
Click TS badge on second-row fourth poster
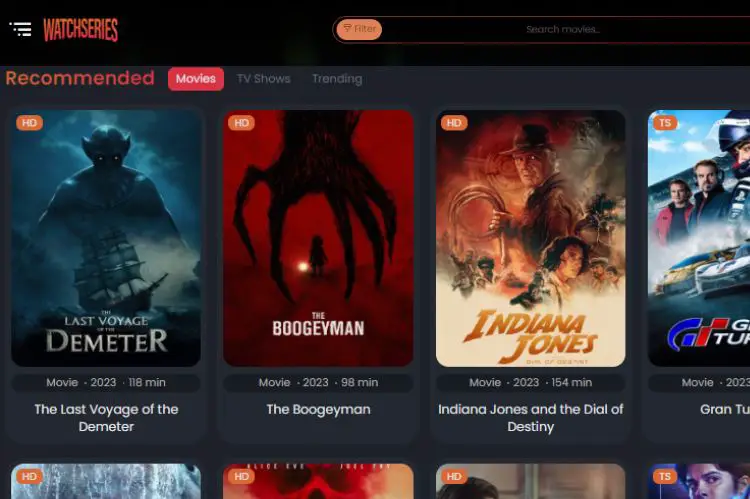(665, 477)
